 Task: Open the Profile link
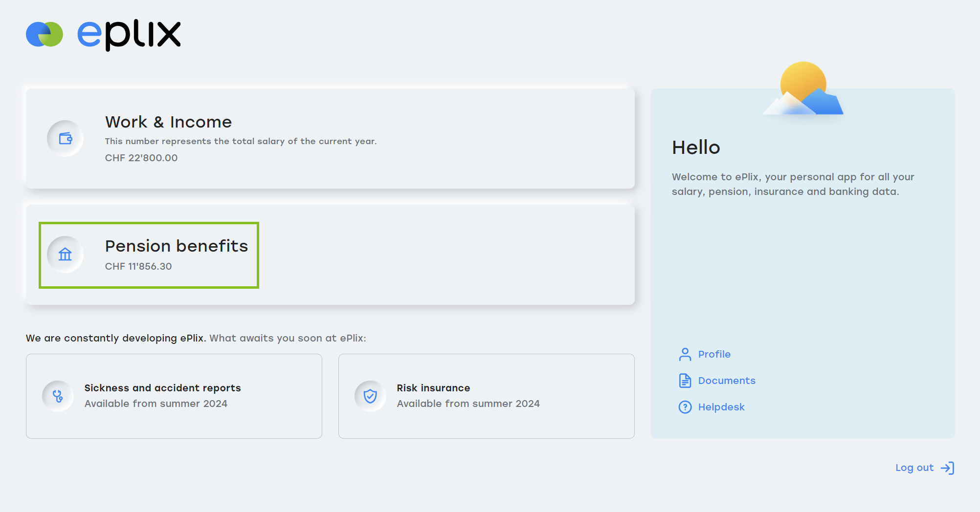click(714, 354)
